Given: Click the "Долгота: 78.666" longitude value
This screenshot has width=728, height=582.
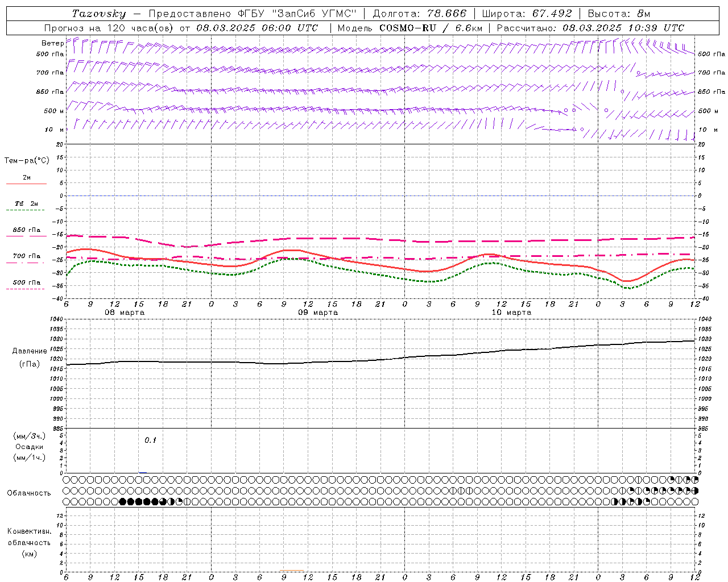Looking at the screenshot, I should (x=419, y=14).
